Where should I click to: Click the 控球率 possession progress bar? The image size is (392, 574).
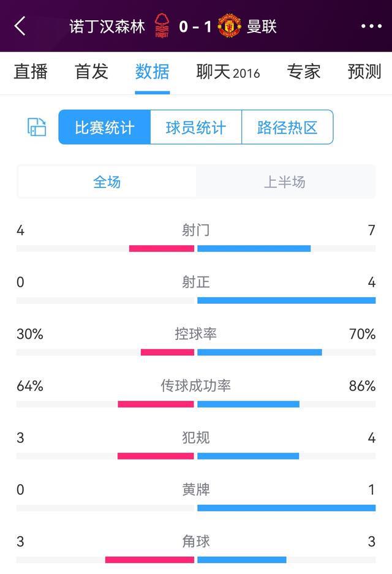coord(196,351)
